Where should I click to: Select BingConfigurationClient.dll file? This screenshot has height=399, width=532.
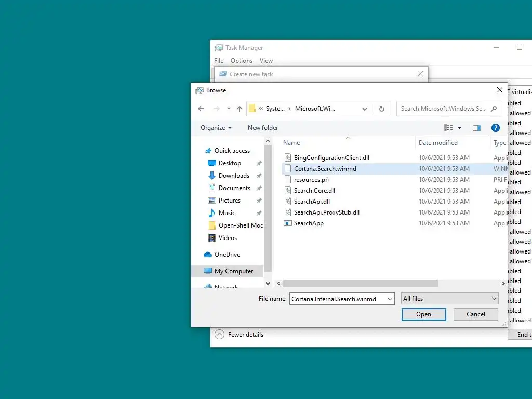click(x=331, y=158)
